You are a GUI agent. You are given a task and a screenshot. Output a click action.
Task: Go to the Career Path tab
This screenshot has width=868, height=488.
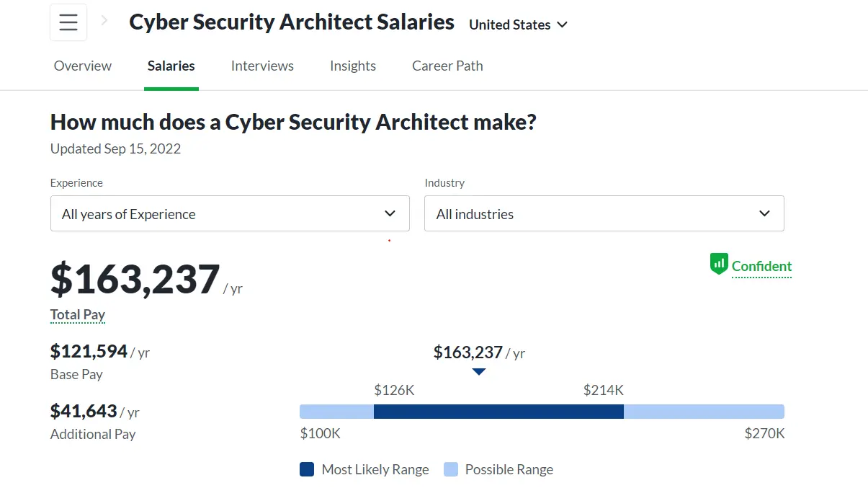pyautogui.click(x=447, y=66)
